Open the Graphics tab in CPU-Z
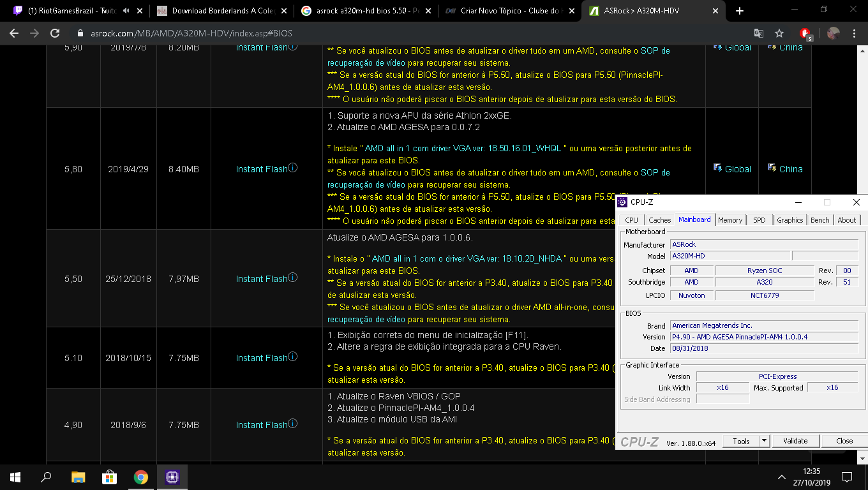Viewport: 868px width, 490px height. pos(789,220)
